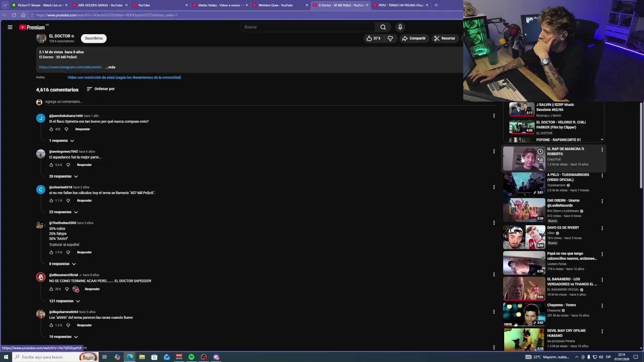Switch to AIRE GOLDEN GANGA tab
Viewport: 644px width, 362px height.
click(x=100, y=5)
